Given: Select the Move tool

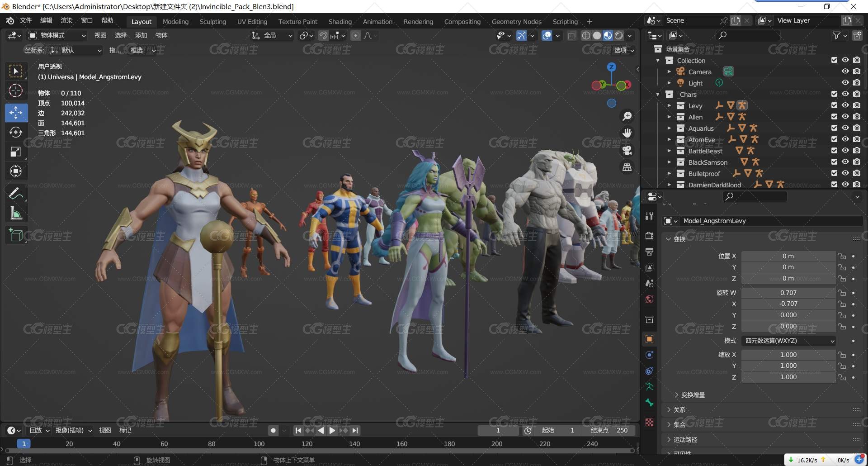Looking at the screenshot, I should 16,112.
